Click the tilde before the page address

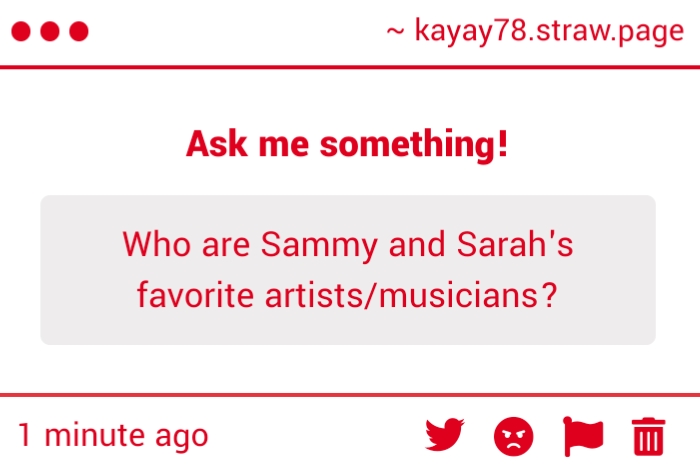[394, 31]
